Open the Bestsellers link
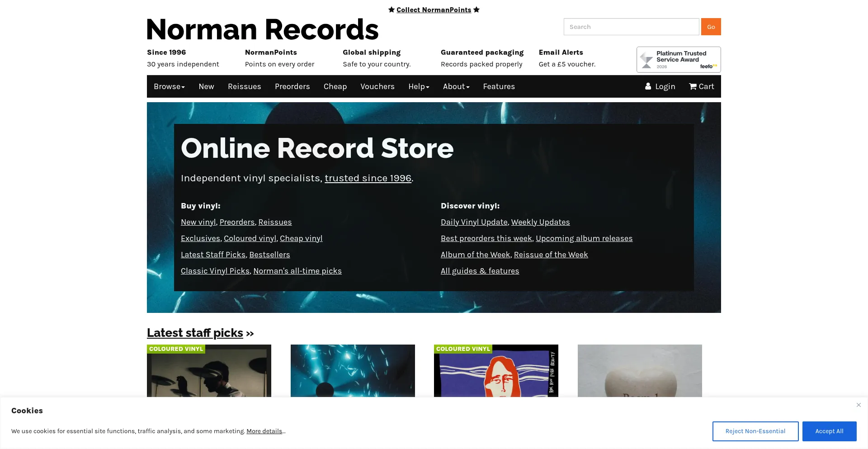This screenshot has width=868, height=449. (270, 255)
